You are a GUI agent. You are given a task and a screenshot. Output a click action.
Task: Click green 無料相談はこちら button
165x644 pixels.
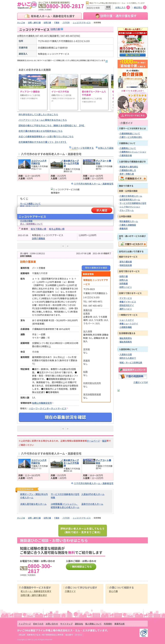pos(81,567)
